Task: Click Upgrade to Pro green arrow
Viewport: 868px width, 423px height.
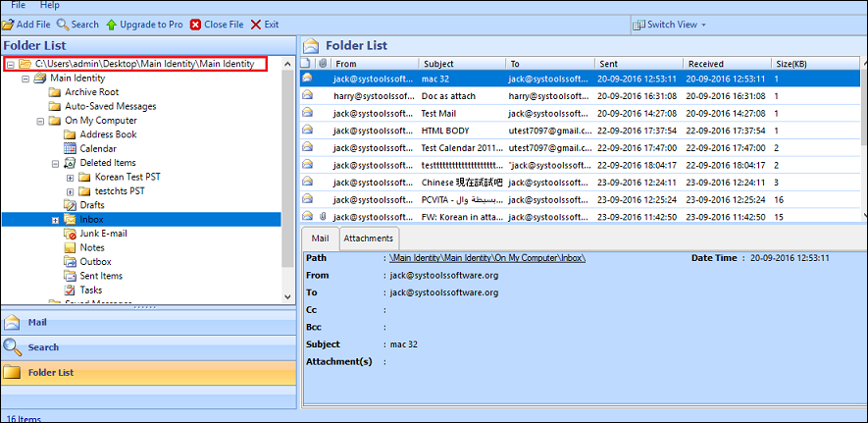Action: point(111,25)
